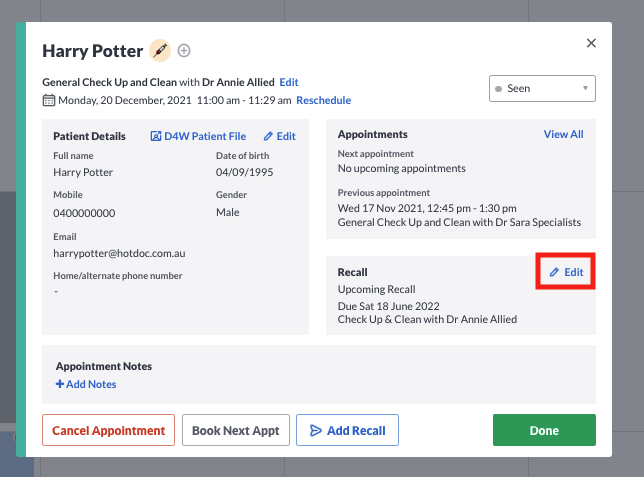
Task: Click the 'Upcoming Recall' label
Action: pyautogui.click(x=377, y=289)
